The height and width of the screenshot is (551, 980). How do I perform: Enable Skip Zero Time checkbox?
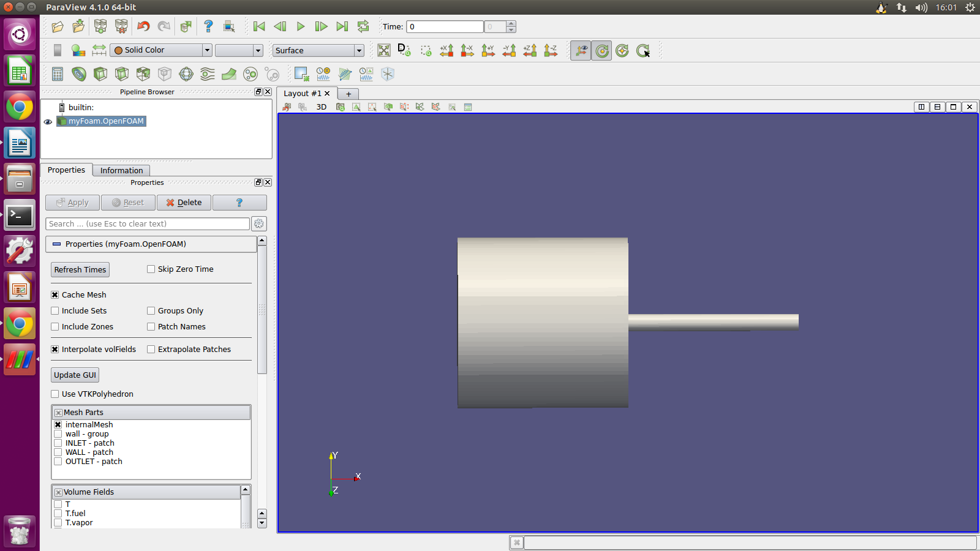tap(151, 269)
